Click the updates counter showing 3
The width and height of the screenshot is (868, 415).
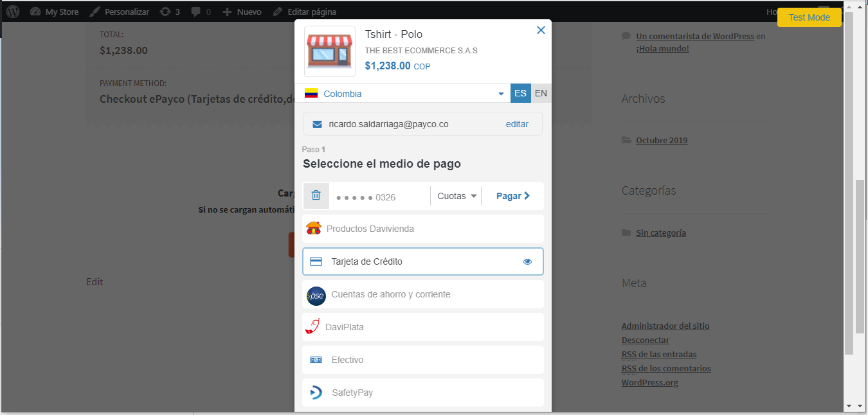(170, 12)
